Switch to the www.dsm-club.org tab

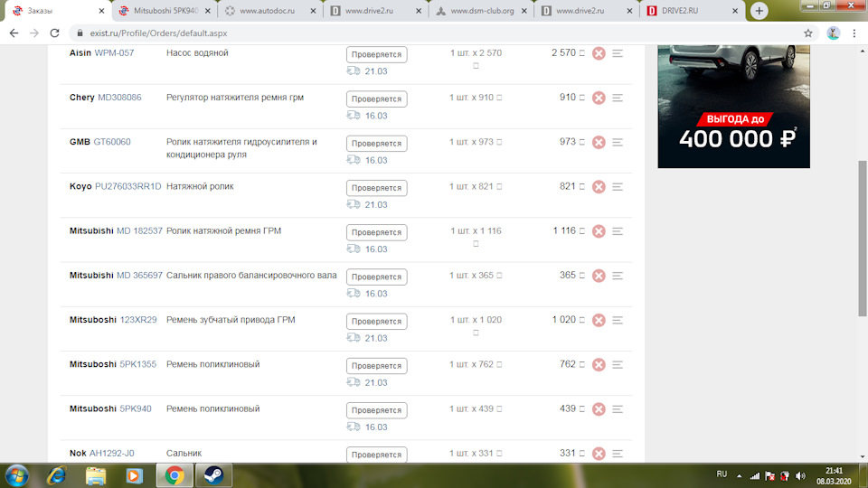[x=482, y=11]
